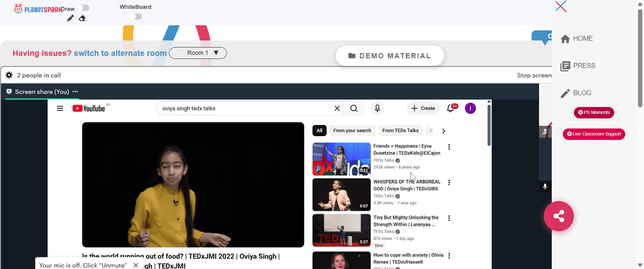Open options for Friends = Happiness video
644x269 pixels.
[449, 147]
